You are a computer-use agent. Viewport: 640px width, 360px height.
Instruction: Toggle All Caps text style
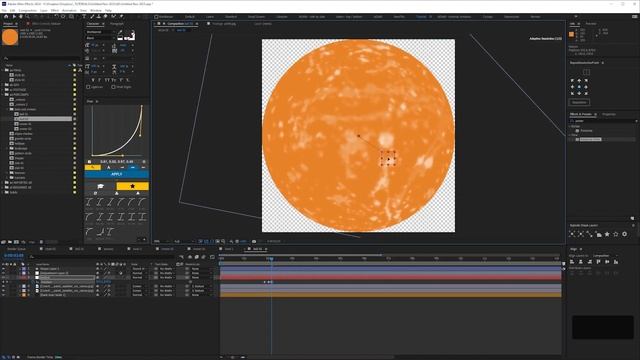click(106, 80)
